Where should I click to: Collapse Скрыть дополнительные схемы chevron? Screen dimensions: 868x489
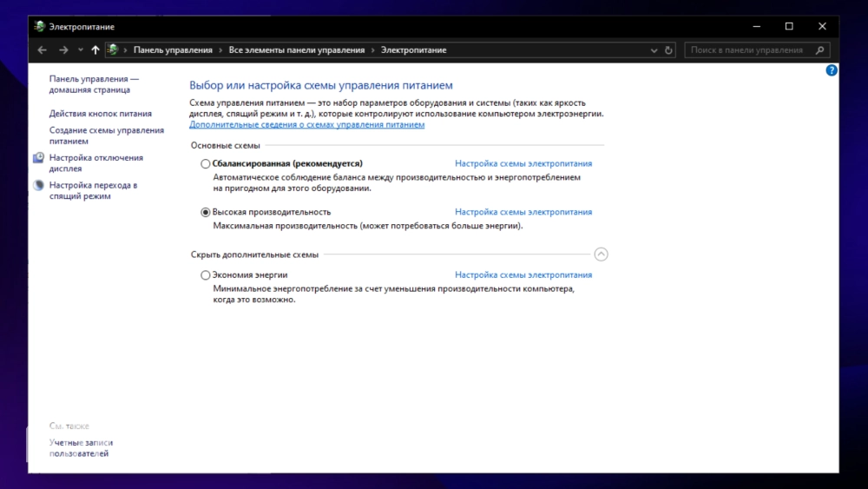(601, 254)
